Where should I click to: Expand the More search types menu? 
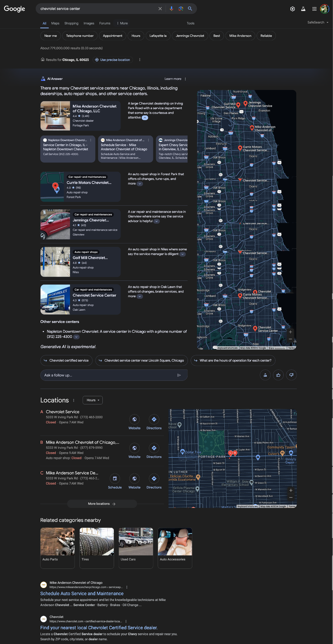122,23
